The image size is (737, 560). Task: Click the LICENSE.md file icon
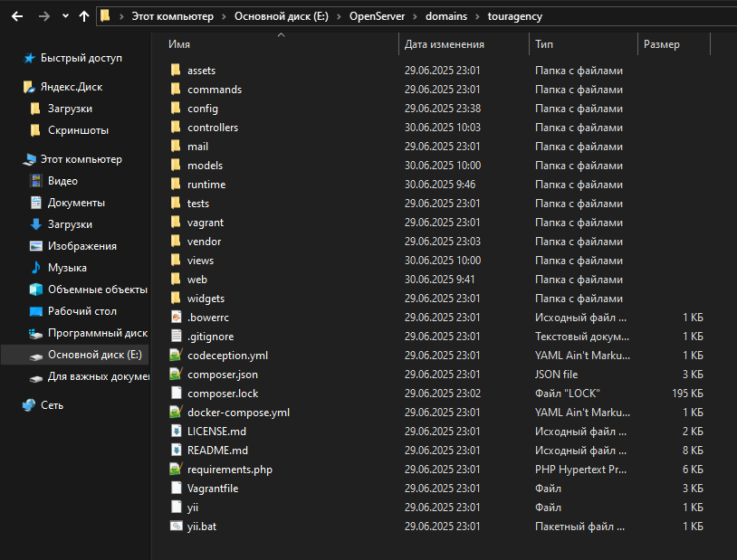point(177,431)
